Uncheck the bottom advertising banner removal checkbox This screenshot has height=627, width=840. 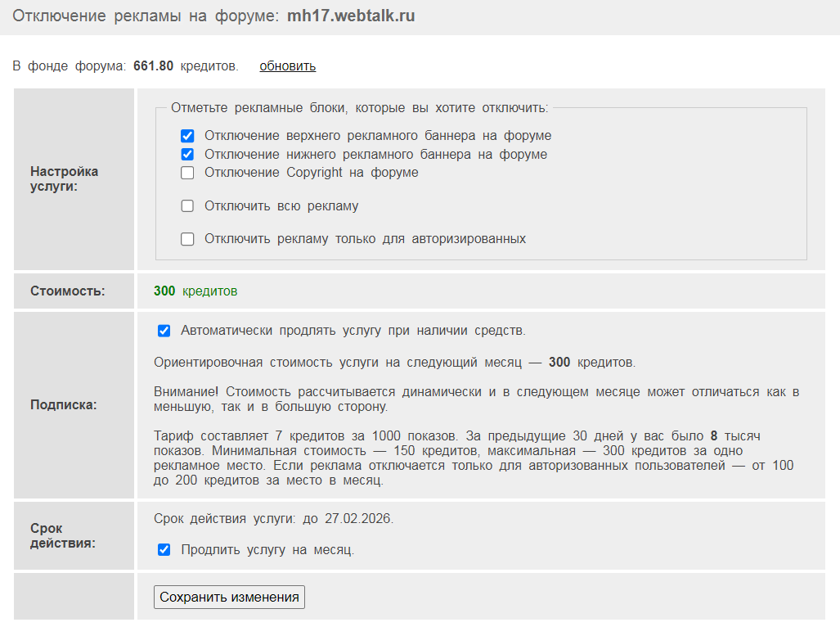coord(187,155)
